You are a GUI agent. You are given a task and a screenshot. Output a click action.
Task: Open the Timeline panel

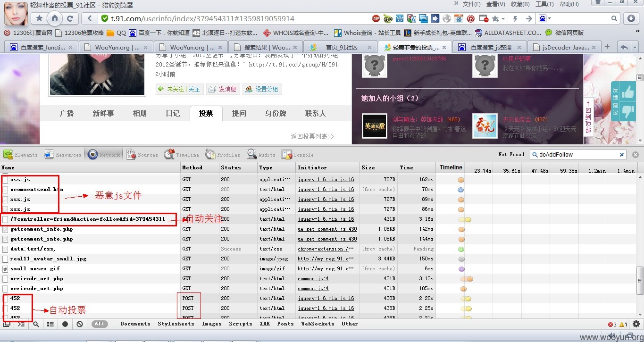[182, 155]
